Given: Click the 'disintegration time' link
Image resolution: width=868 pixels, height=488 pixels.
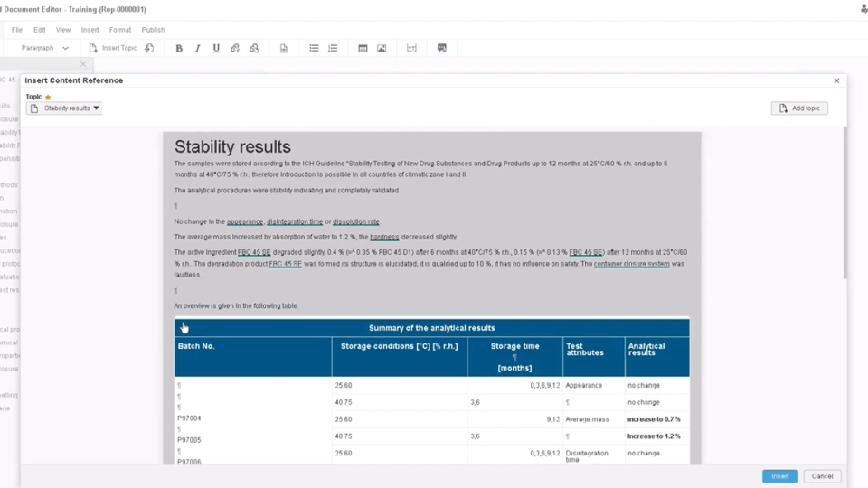Looking at the screenshot, I should click(x=295, y=221).
